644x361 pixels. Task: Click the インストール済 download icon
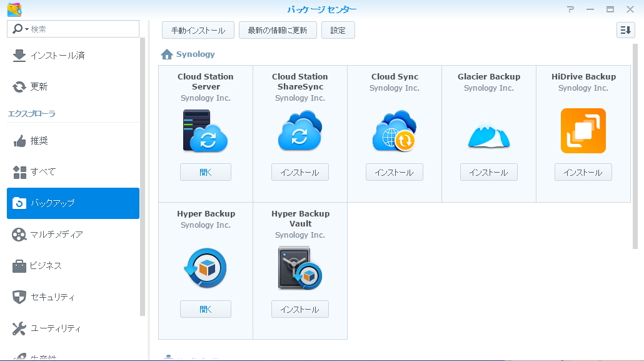pos(19,56)
